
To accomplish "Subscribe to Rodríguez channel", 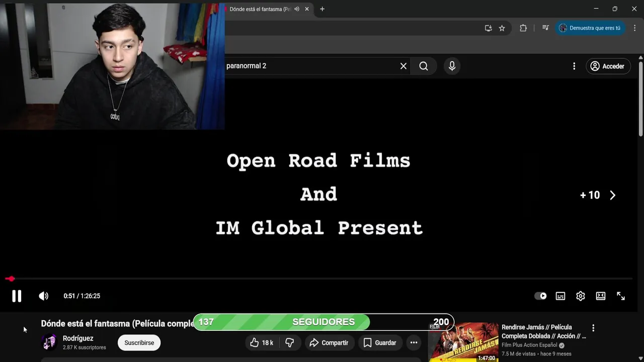I will (x=139, y=343).
